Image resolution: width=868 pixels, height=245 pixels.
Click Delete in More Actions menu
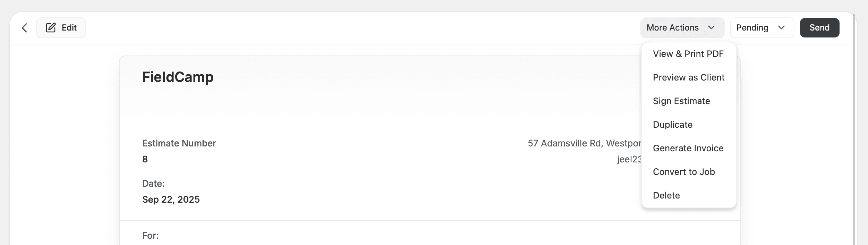pos(666,195)
